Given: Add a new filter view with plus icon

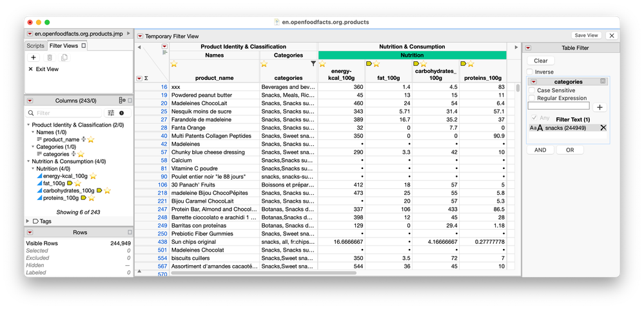Looking at the screenshot, I should coord(34,58).
